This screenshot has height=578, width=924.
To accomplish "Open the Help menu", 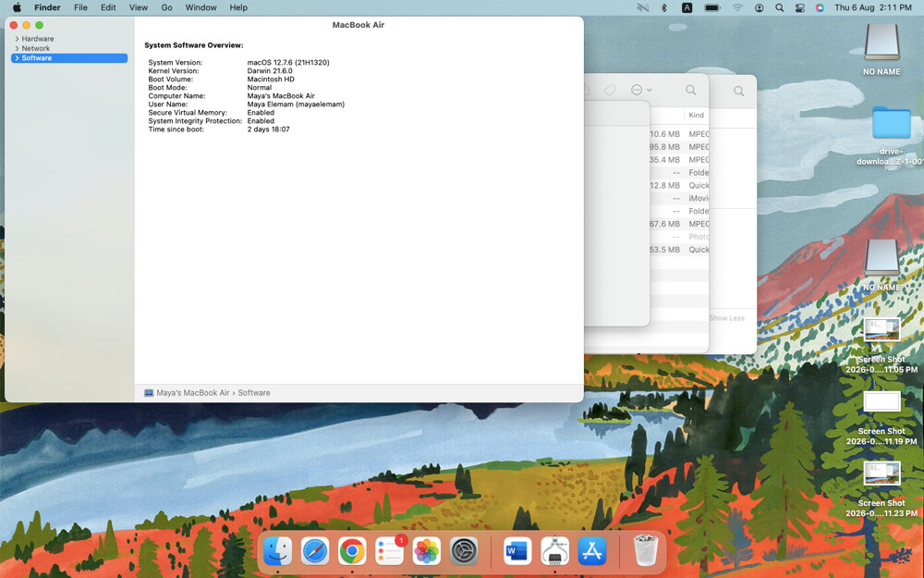I will tap(238, 7).
